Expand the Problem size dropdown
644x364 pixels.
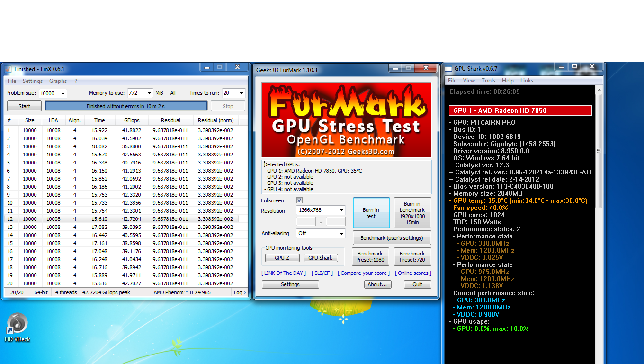click(63, 93)
